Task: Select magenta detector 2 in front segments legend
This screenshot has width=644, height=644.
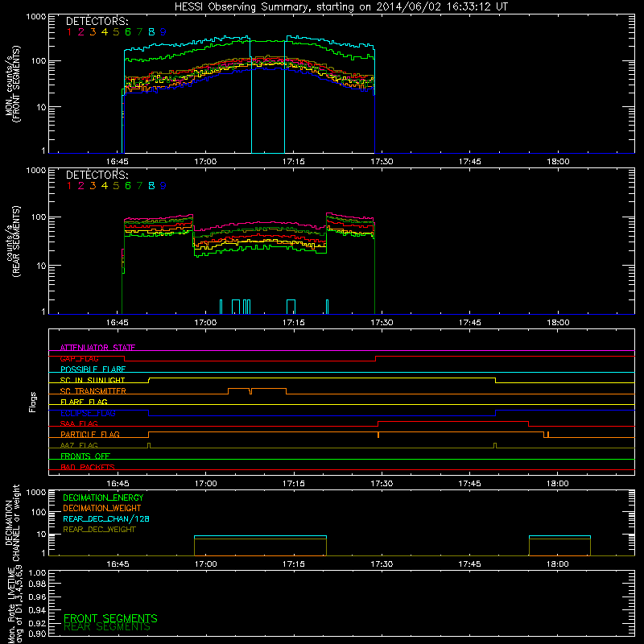Action: pos(81,32)
